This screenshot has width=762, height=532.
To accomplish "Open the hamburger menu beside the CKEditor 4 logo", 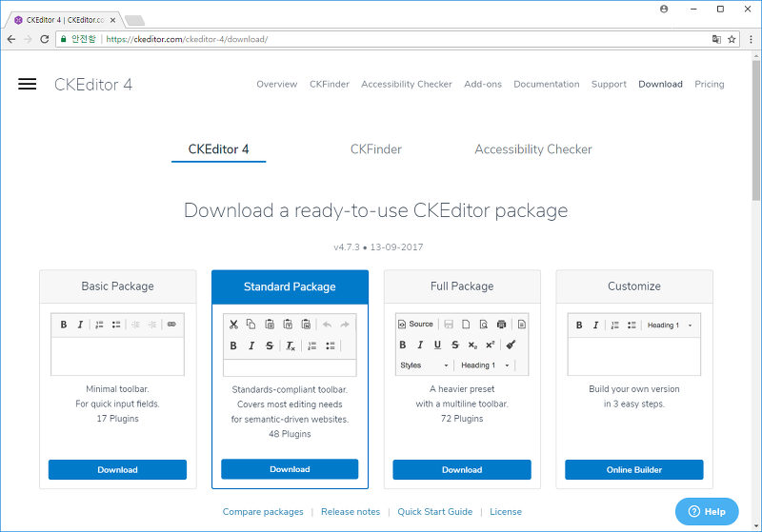I will pyautogui.click(x=28, y=84).
